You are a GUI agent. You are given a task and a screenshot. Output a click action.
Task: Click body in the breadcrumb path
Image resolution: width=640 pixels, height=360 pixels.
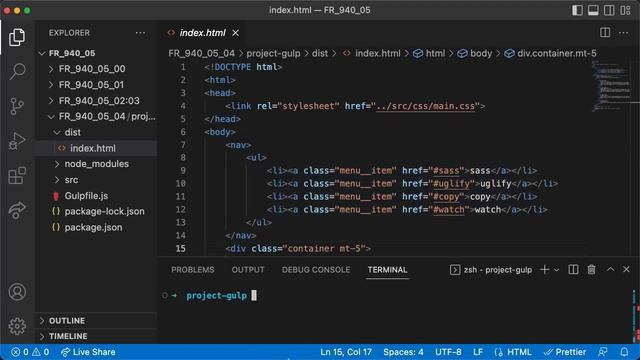(475, 53)
